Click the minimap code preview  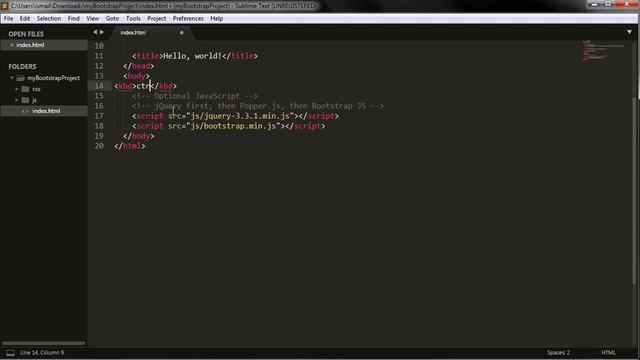[x=603, y=50]
